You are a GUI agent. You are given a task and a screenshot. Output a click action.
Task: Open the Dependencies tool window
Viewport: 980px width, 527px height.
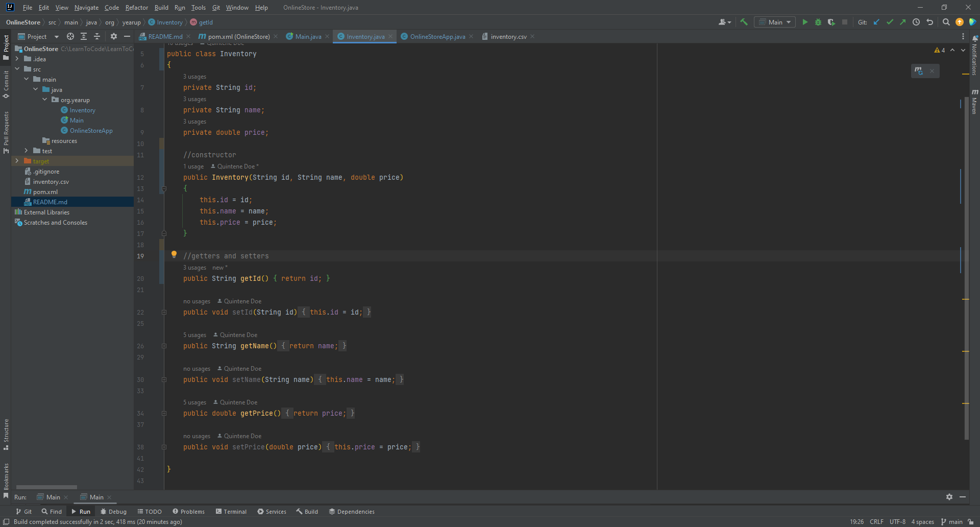(x=352, y=511)
